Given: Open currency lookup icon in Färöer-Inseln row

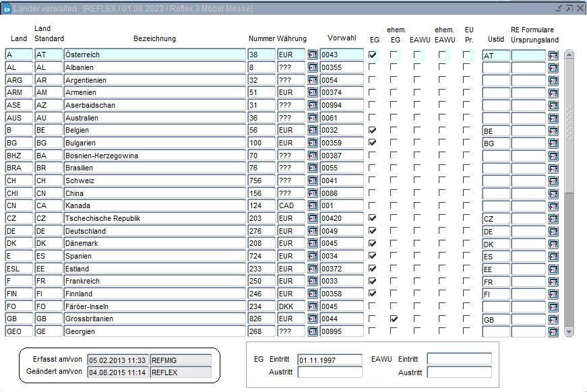Looking at the screenshot, I should [313, 306].
